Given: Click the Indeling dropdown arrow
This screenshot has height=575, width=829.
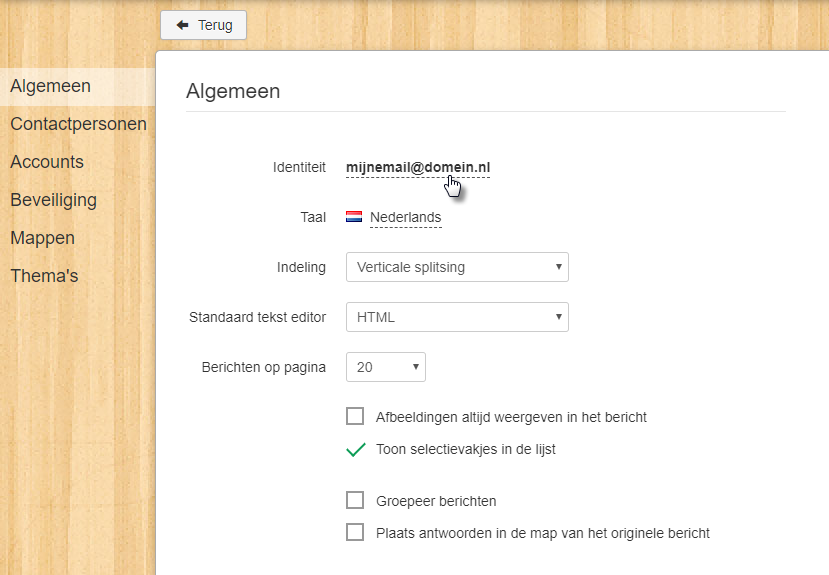Looking at the screenshot, I should (558, 267).
